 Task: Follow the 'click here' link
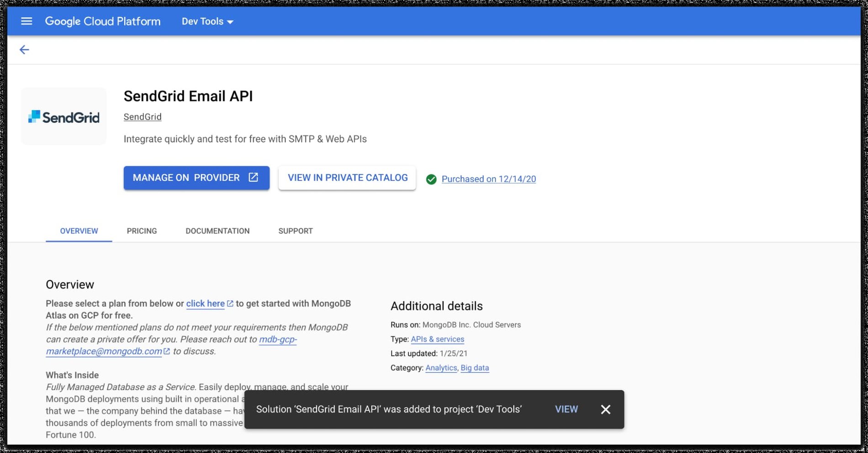206,304
